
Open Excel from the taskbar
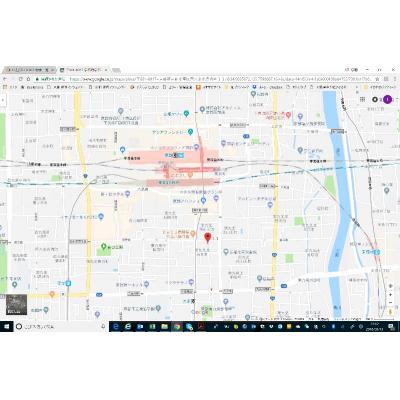pyautogui.click(x=152, y=327)
